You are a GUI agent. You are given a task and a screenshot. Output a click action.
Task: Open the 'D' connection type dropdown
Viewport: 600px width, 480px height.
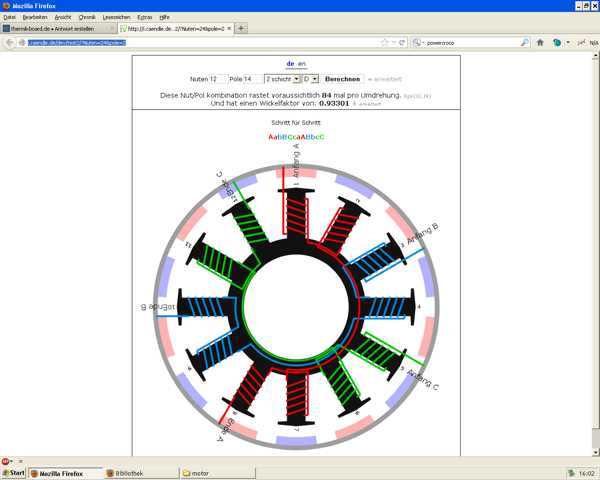pos(310,78)
